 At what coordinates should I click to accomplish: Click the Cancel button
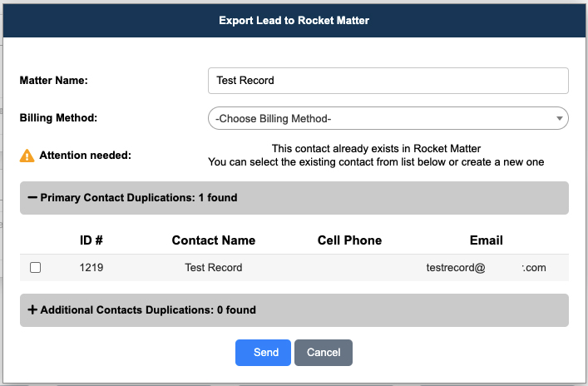324,353
